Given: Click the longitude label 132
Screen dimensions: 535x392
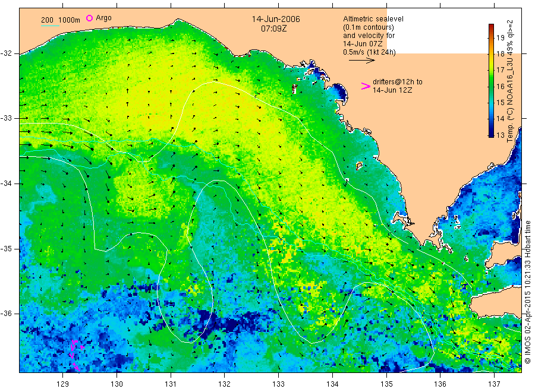Looking at the screenshot, I should click(x=225, y=384).
